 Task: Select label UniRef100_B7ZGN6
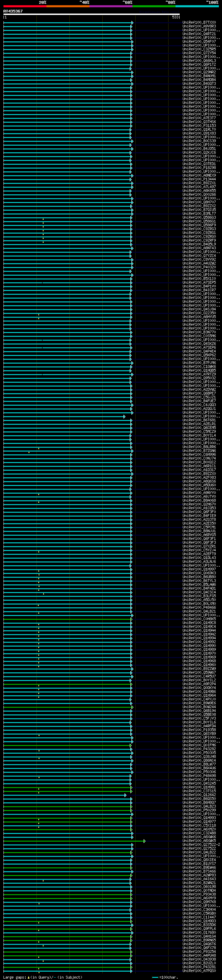[x=199, y=451]
